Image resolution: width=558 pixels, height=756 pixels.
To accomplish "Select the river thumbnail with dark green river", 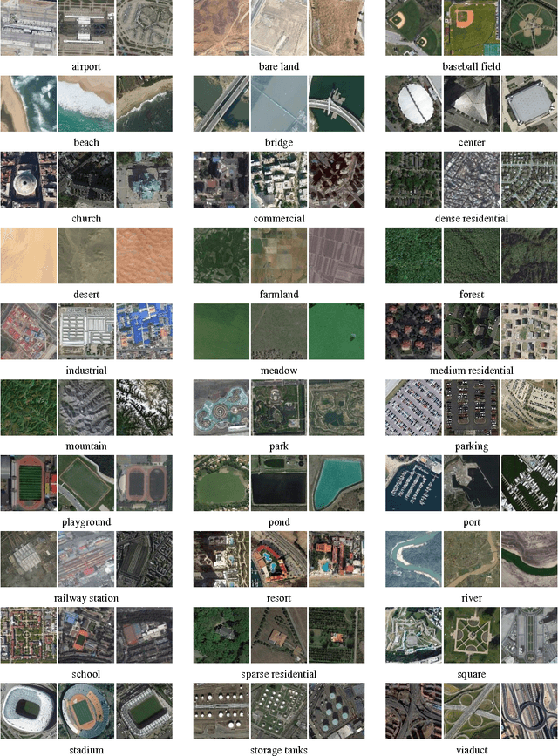I will (529, 560).
